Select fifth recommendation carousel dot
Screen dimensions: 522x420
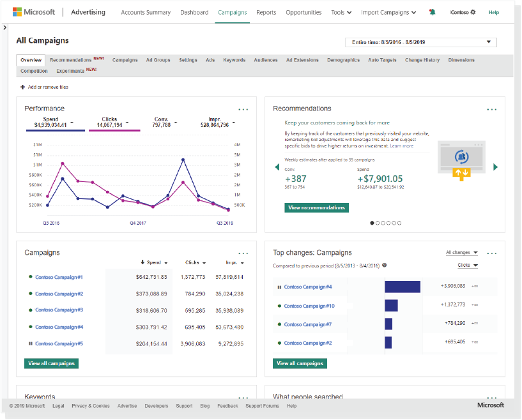pyautogui.click(x=394, y=223)
